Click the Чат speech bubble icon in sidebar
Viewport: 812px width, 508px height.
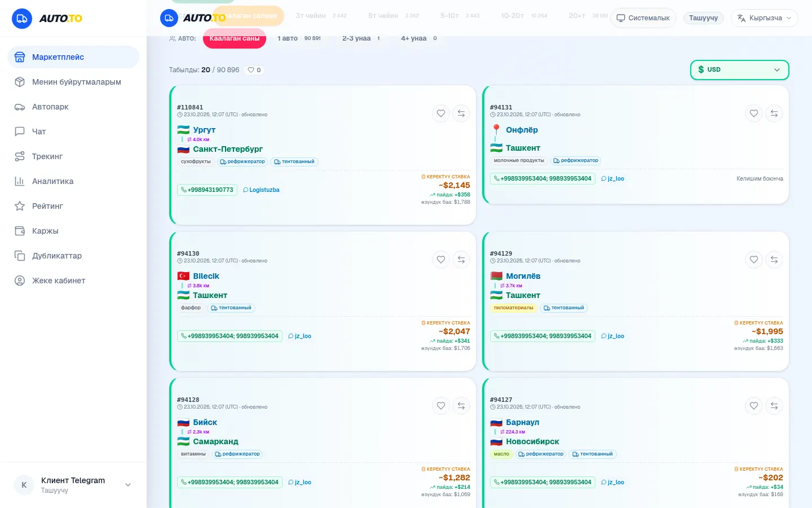(x=20, y=132)
